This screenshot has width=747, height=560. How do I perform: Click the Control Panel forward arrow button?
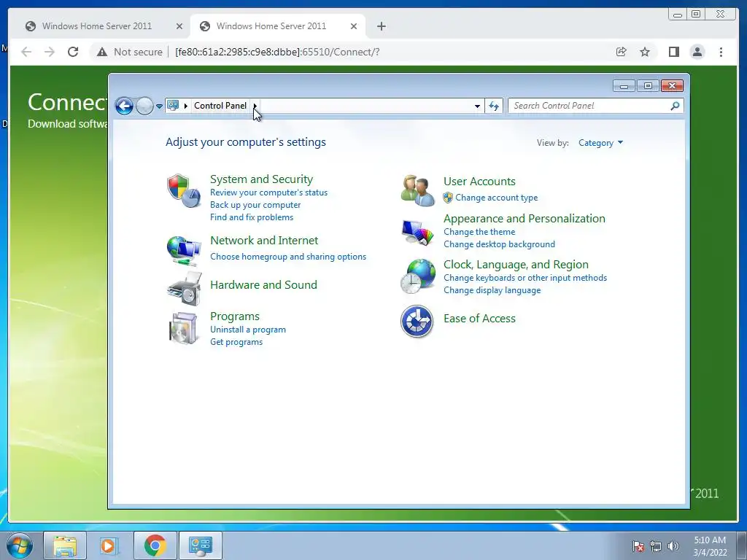[x=144, y=106]
